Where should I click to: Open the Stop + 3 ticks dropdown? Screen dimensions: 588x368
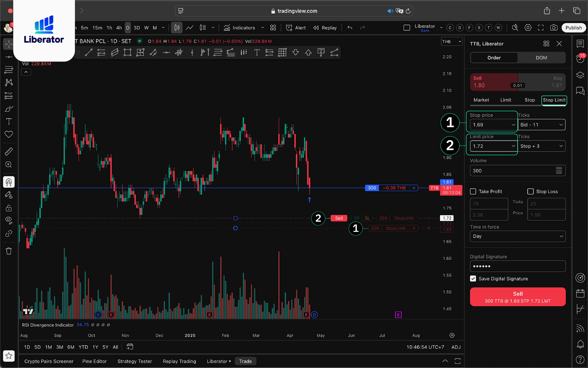pyautogui.click(x=542, y=146)
